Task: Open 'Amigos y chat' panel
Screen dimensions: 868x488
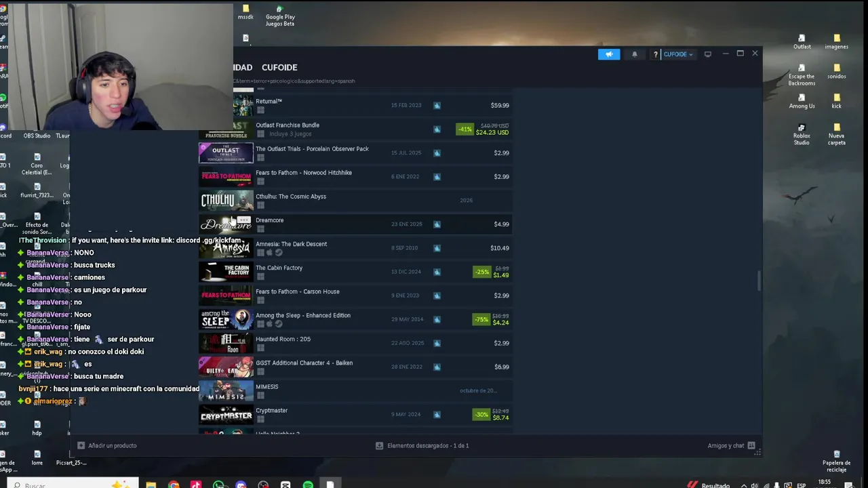Action: coord(731,445)
